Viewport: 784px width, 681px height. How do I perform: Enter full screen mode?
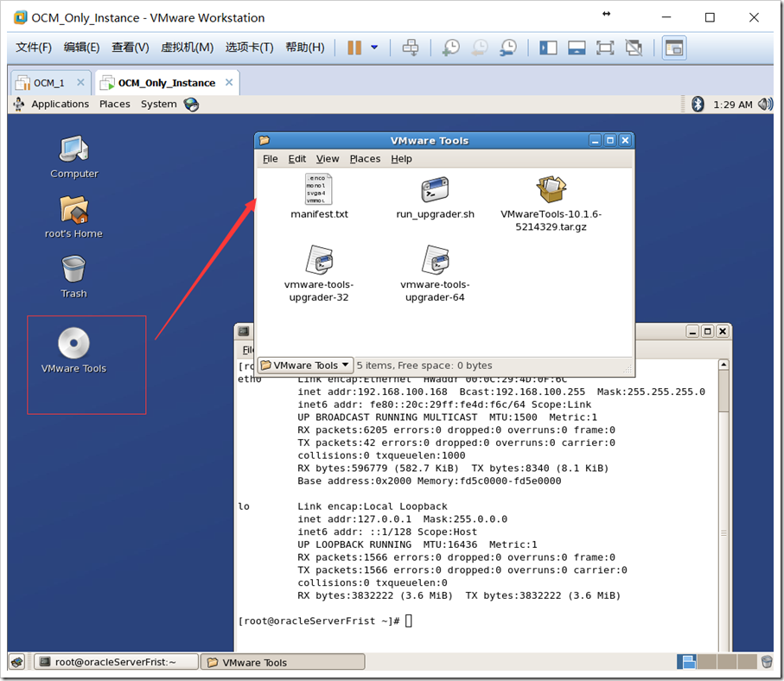pos(605,48)
